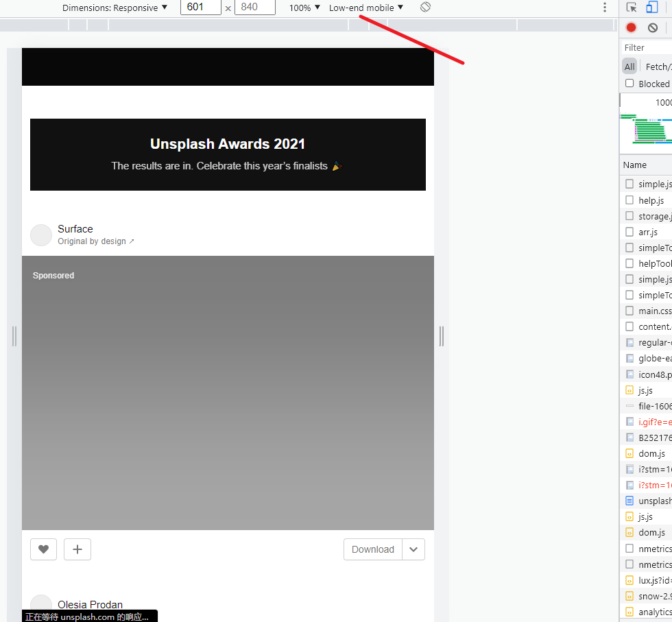Tick the checkbox beside main.css request
This screenshot has width=672, height=622.
(x=629, y=311)
